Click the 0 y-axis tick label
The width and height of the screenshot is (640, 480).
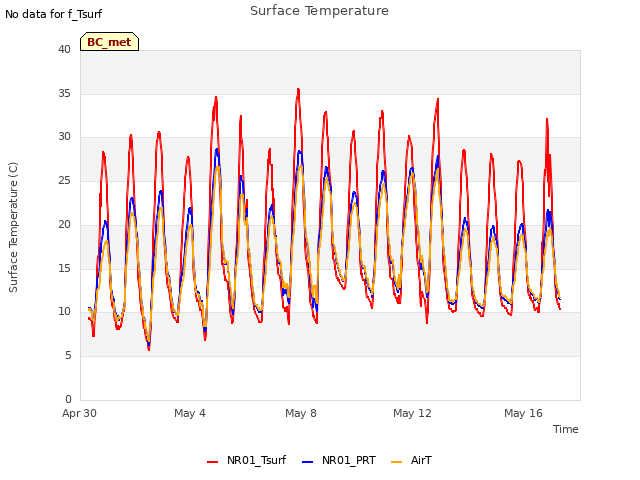pyautogui.click(x=68, y=399)
